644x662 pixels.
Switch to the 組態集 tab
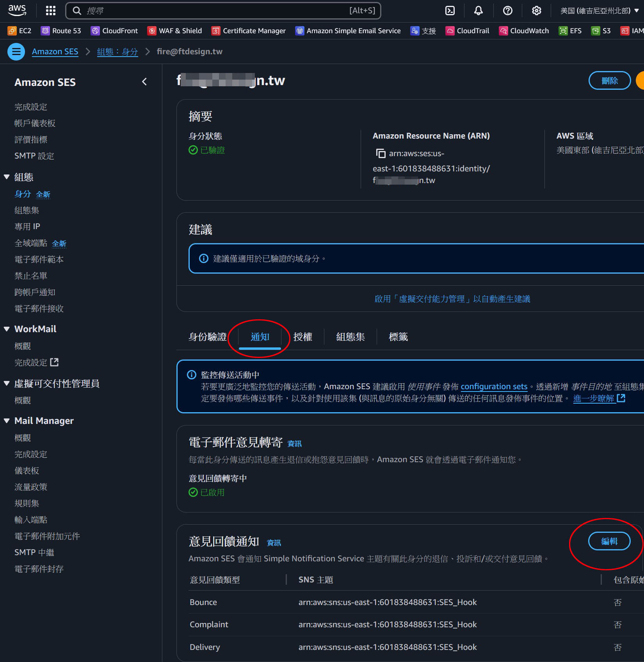point(350,337)
